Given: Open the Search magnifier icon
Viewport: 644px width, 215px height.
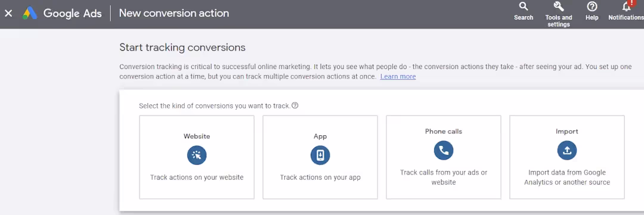Looking at the screenshot, I should click(524, 7).
